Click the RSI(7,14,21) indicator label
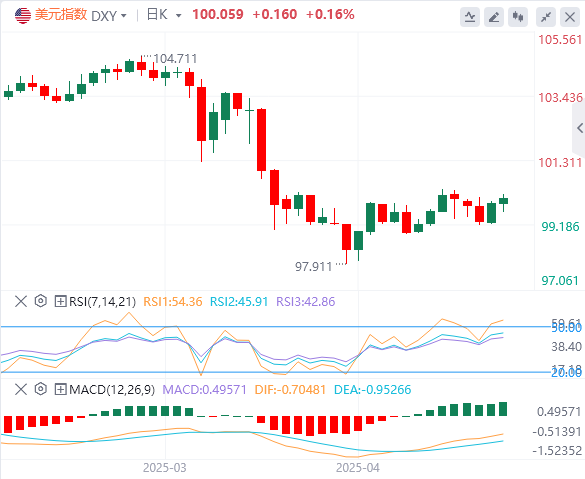Screen dimensions: 585x479 (102, 301)
